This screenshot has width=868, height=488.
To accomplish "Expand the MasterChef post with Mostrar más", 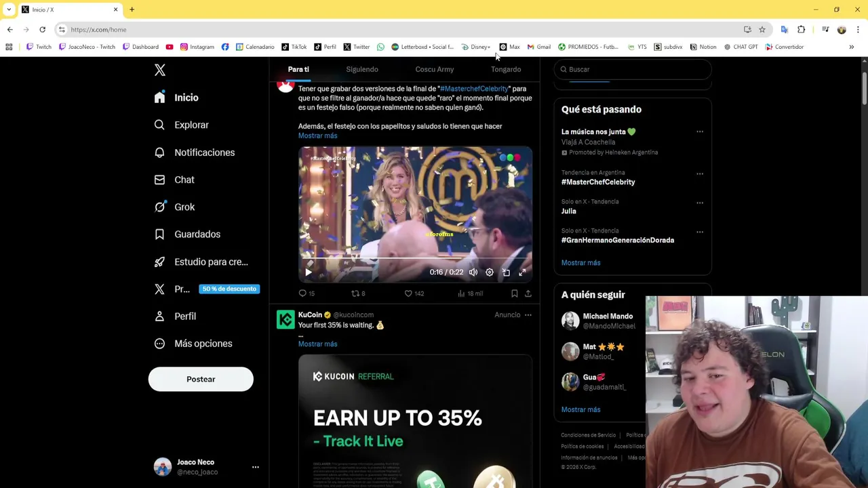I will (317, 136).
